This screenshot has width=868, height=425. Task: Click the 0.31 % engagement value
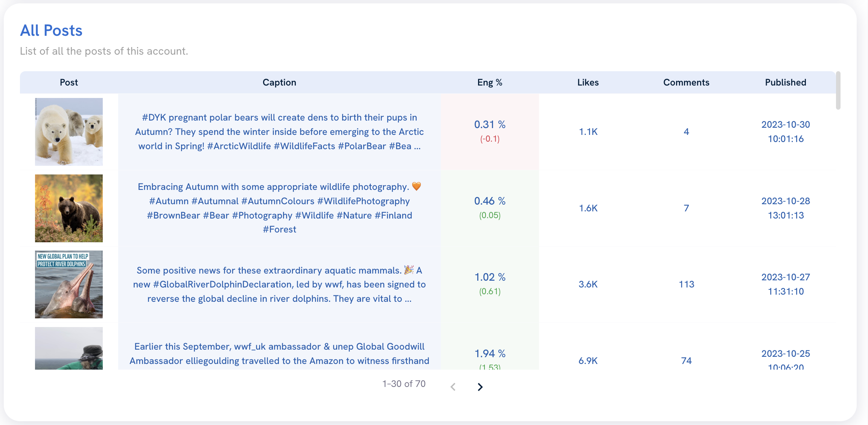490,125
